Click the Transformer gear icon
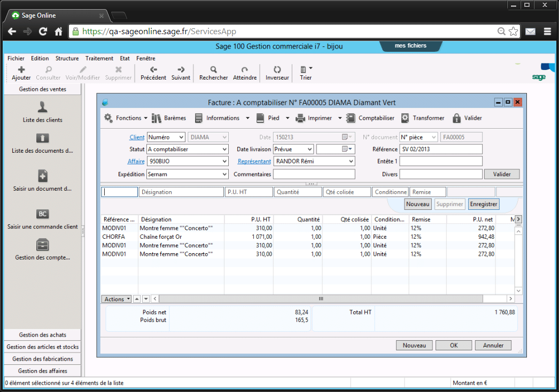The width and height of the screenshot is (559, 392). point(405,118)
